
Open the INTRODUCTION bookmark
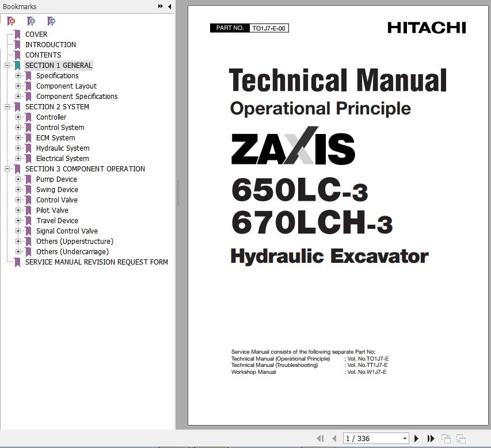[51, 45]
